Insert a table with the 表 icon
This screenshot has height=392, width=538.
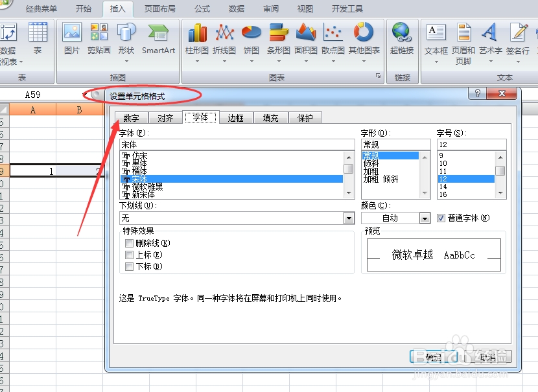point(38,38)
